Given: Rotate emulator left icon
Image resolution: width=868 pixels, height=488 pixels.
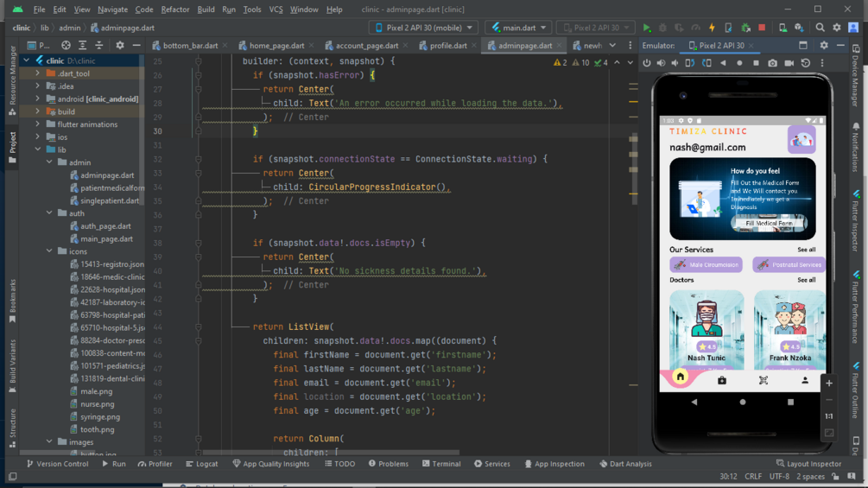Looking at the screenshot, I should click(690, 63).
